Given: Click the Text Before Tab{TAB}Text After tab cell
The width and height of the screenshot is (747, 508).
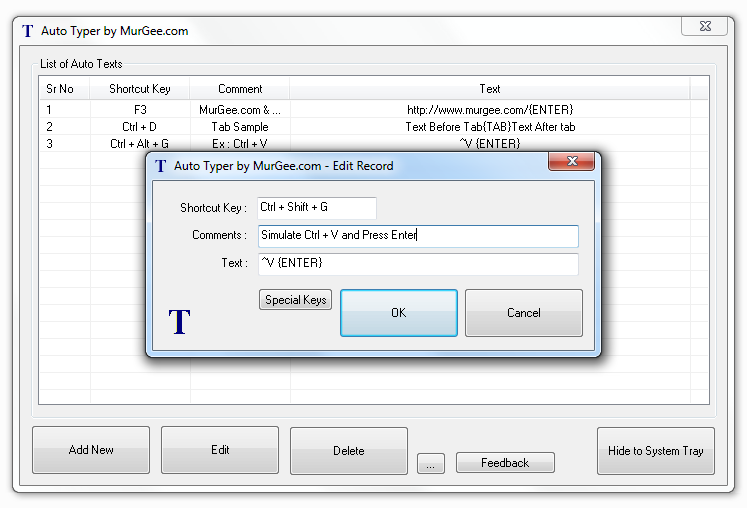Looking at the screenshot, I should pyautogui.click(x=490, y=127).
